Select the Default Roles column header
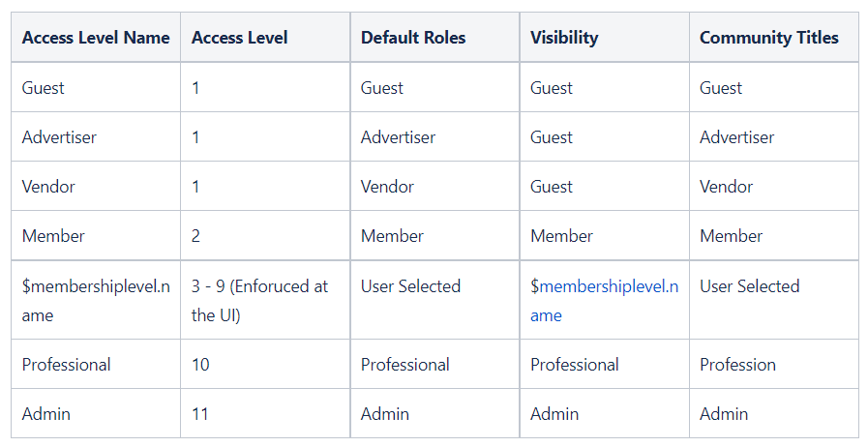The height and width of the screenshot is (447, 868). (x=413, y=38)
